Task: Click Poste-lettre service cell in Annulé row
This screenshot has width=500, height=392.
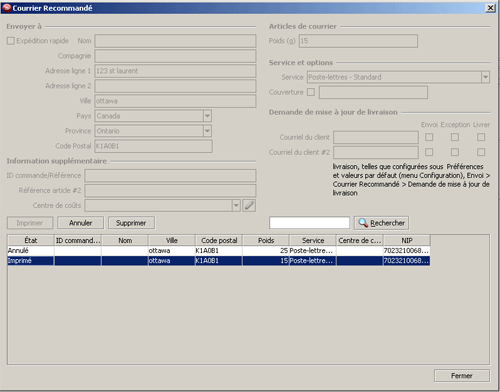Action: pyautogui.click(x=313, y=250)
